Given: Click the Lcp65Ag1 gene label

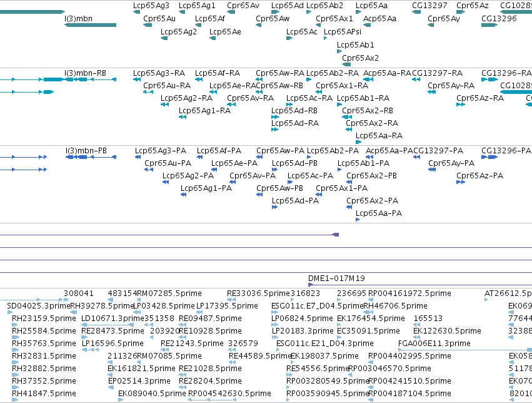Looking at the screenshot, I should click(197, 6).
